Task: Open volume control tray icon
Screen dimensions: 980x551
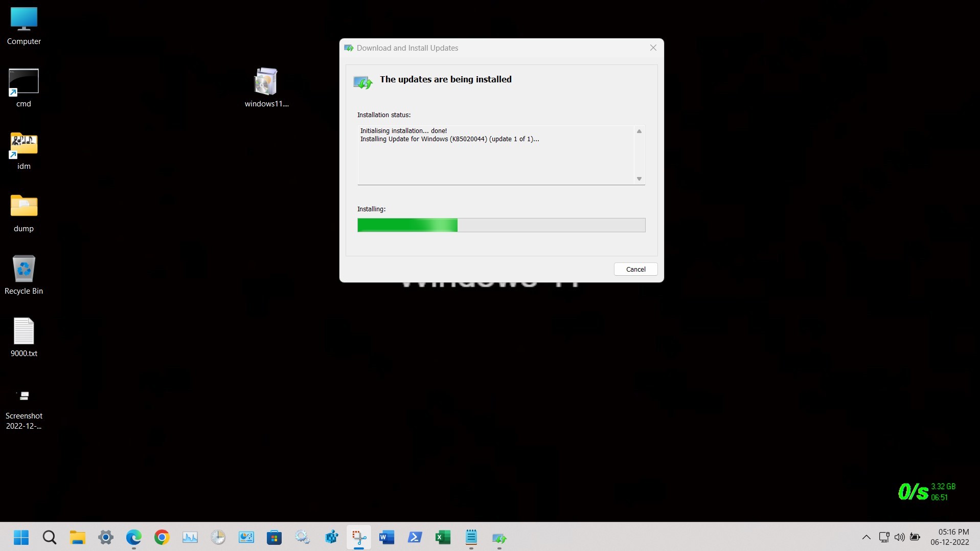Action: pyautogui.click(x=900, y=537)
